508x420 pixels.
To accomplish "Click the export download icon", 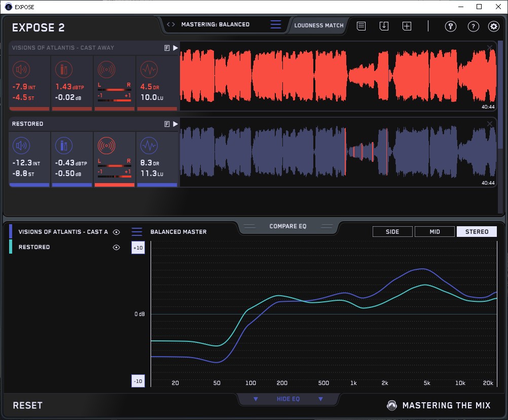I will click(384, 26).
